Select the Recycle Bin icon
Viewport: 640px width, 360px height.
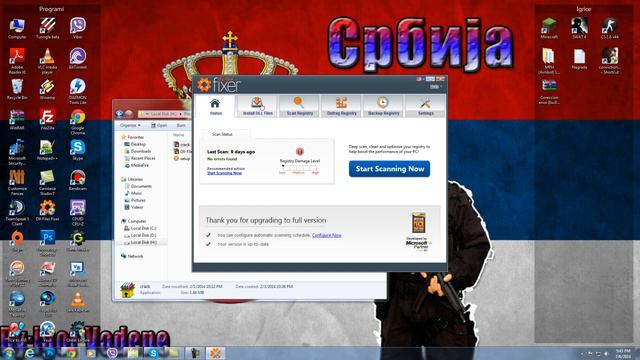17,89
